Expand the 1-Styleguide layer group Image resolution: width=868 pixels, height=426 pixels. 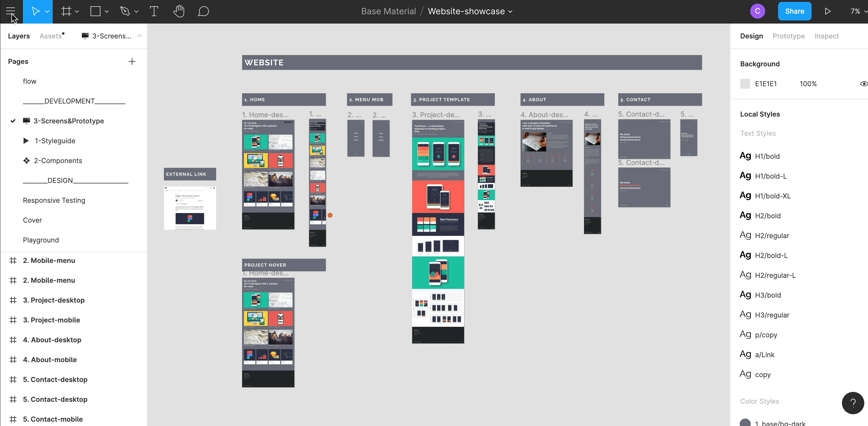tap(26, 141)
